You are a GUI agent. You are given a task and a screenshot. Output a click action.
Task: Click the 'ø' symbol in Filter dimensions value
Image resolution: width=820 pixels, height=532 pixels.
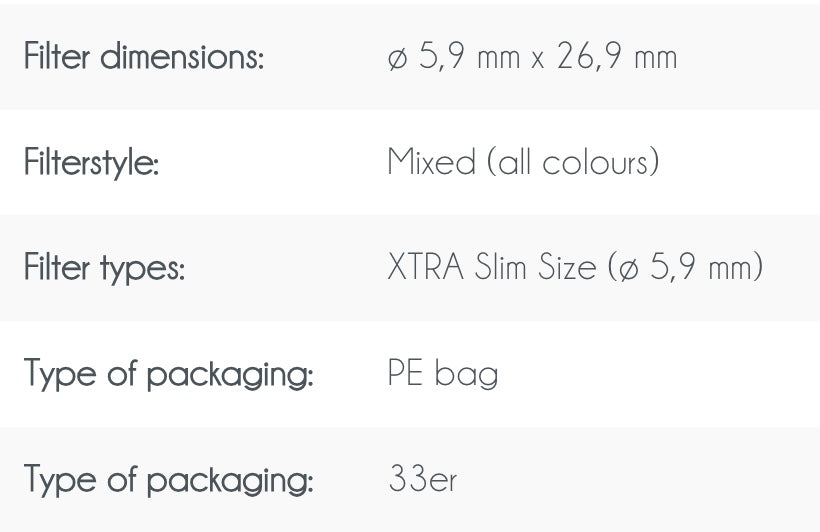pyautogui.click(x=397, y=58)
